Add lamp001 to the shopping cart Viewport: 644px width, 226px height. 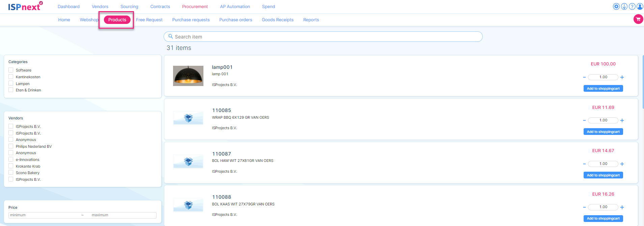click(x=603, y=88)
